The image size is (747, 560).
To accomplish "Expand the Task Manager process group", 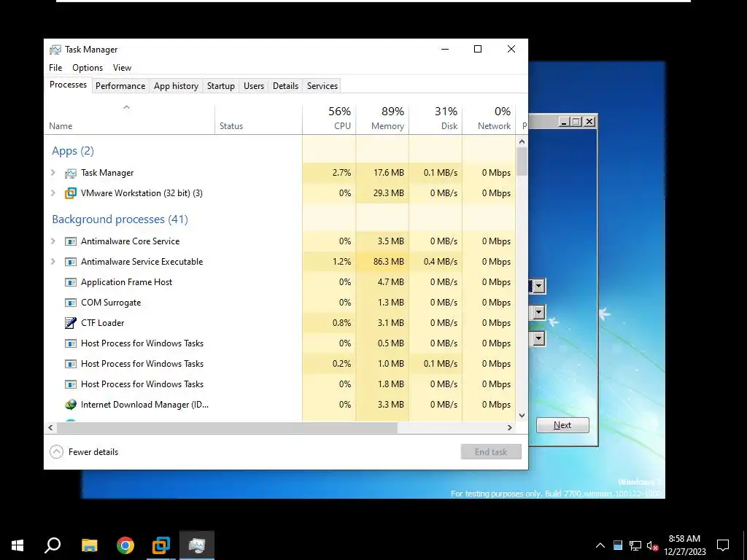I will (53, 173).
